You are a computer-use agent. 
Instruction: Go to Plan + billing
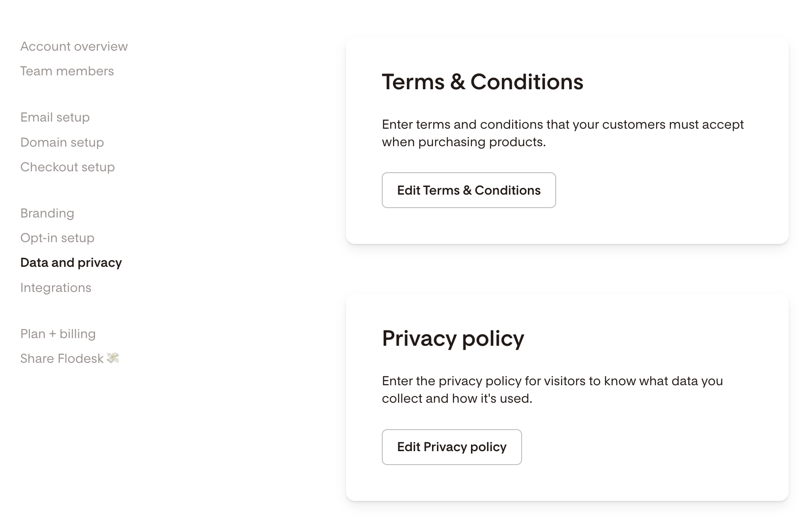[x=58, y=334]
